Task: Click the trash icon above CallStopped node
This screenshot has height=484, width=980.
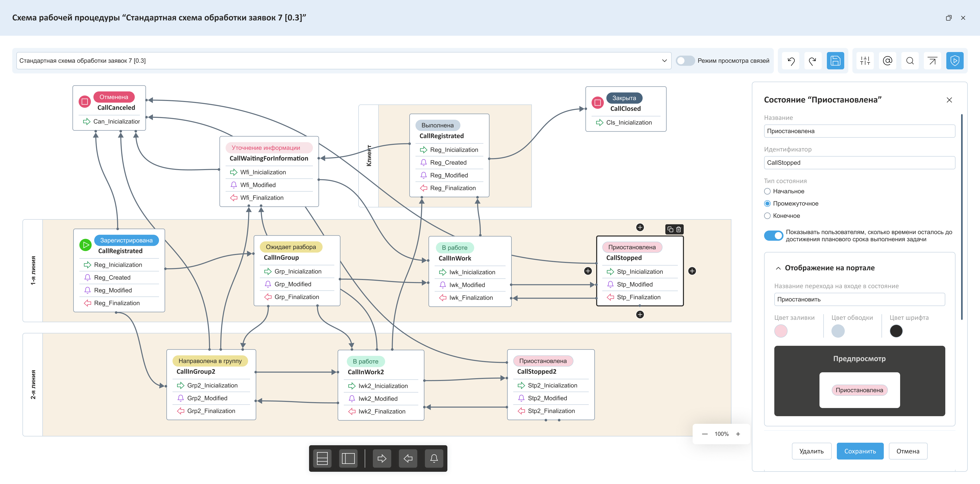Action: 679,229
